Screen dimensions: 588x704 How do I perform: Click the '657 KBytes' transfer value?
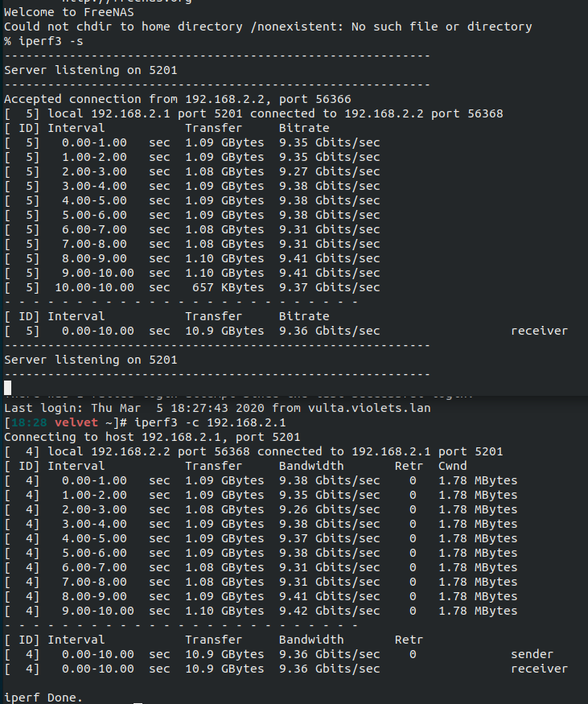pos(228,287)
